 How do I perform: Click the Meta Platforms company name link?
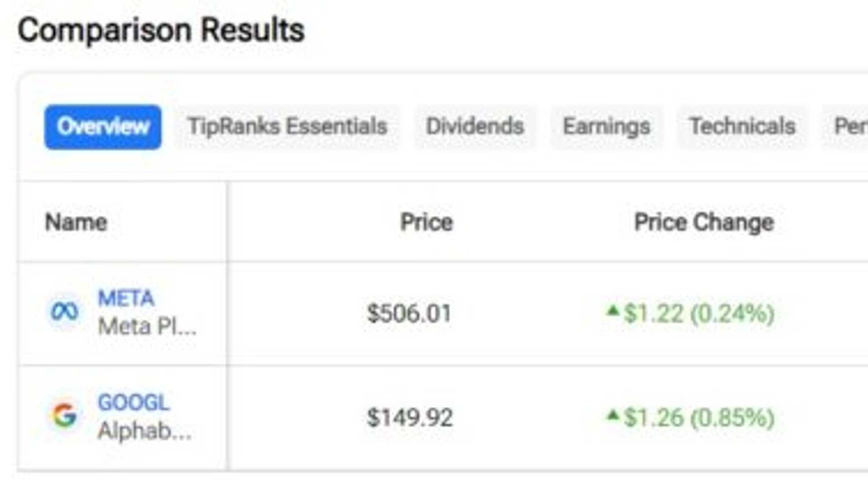tap(147, 326)
